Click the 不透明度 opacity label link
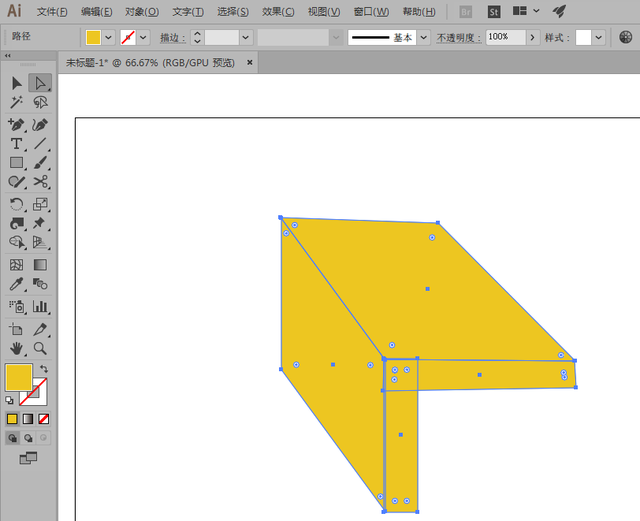Image resolution: width=640 pixels, height=521 pixels. (x=459, y=38)
